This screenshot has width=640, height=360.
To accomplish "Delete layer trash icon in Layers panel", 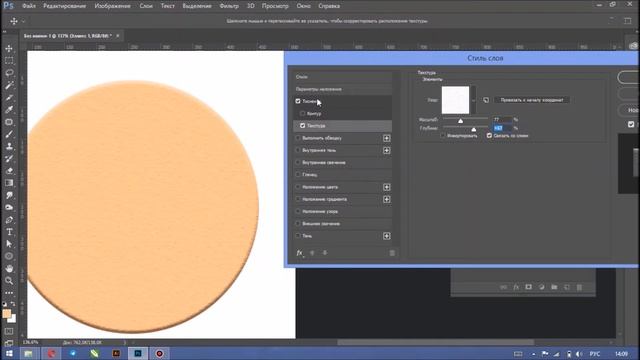I will [x=579, y=287].
